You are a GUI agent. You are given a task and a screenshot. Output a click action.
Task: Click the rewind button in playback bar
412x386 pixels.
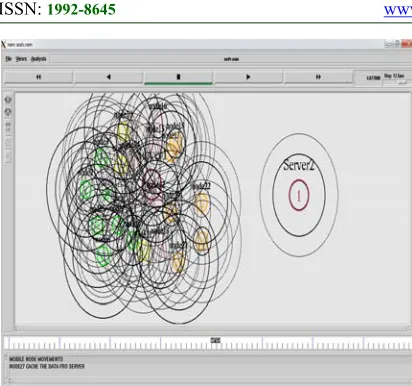(38, 77)
